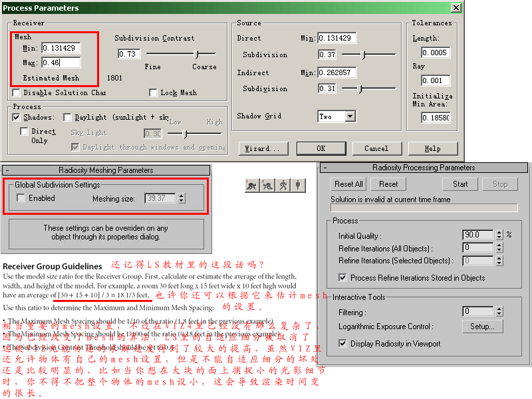Click the Direct Min input field
532x399 pixels.
pos(337,38)
